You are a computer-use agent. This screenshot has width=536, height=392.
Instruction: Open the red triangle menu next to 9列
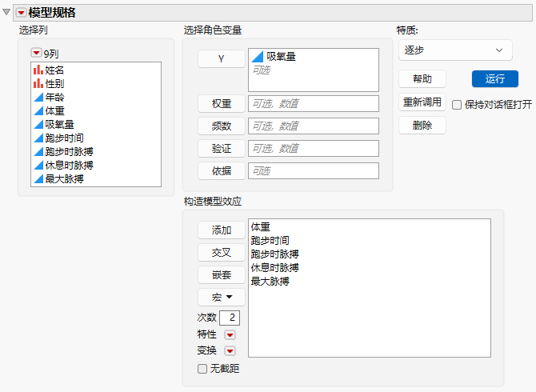tap(36, 53)
